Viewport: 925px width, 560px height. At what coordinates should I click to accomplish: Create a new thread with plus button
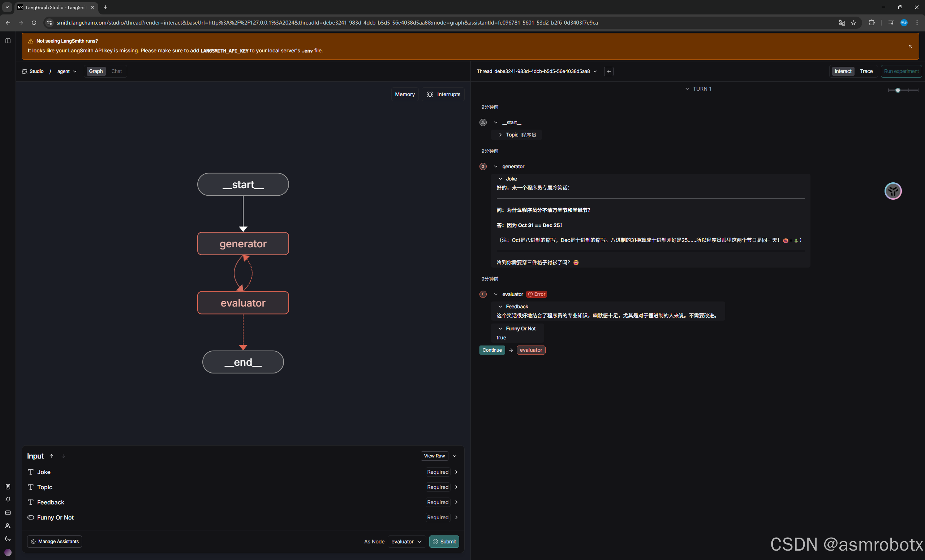click(x=608, y=71)
